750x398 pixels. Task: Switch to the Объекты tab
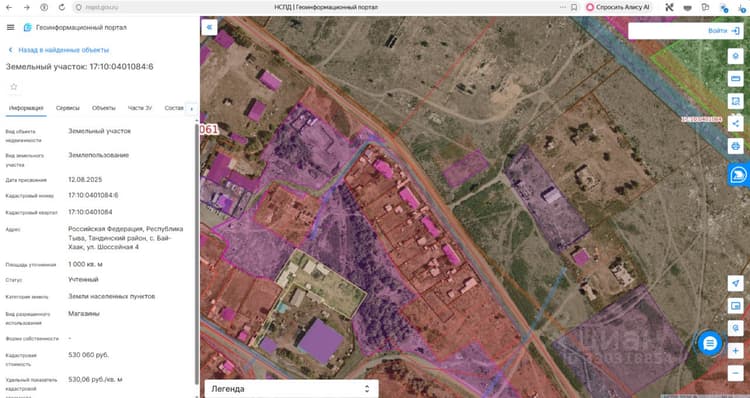[104, 108]
